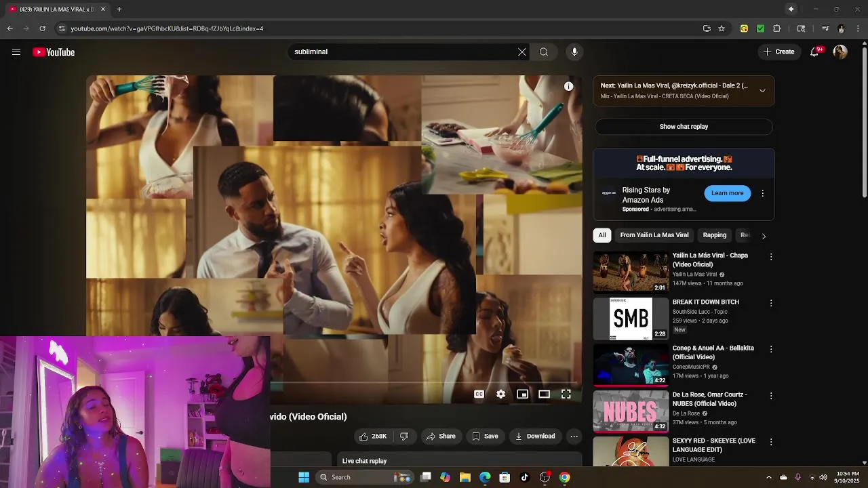Show video info card icon
This screenshot has width=868, height=488.
pos(569,86)
